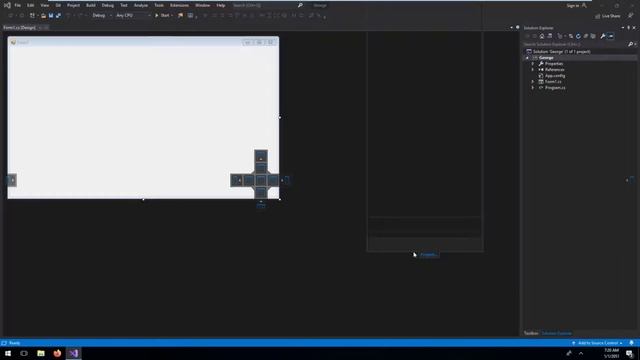This screenshot has width=640, height=360.
Task: Open the Analyze menu
Action: pos(141,5)
